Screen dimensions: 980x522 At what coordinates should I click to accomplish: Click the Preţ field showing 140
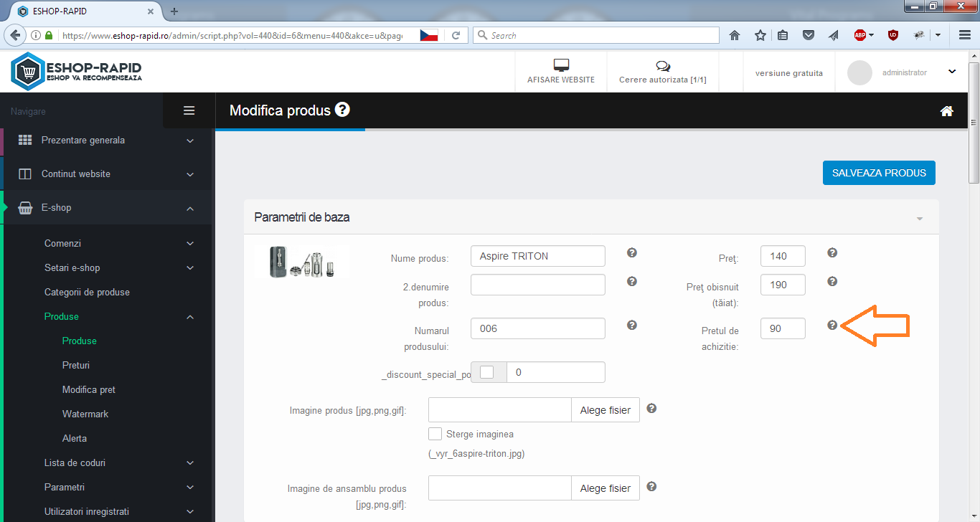tap(783, 256)
